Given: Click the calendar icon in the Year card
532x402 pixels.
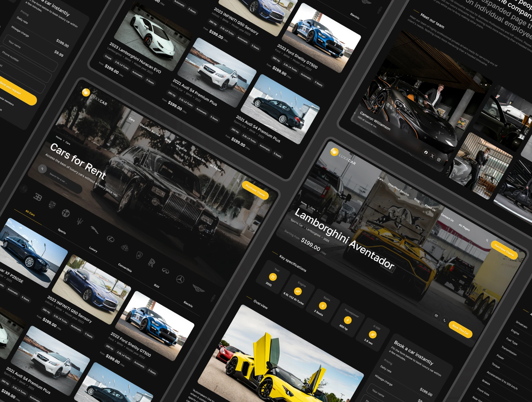Looking at the screenshot, I should (x=273, y=277).
